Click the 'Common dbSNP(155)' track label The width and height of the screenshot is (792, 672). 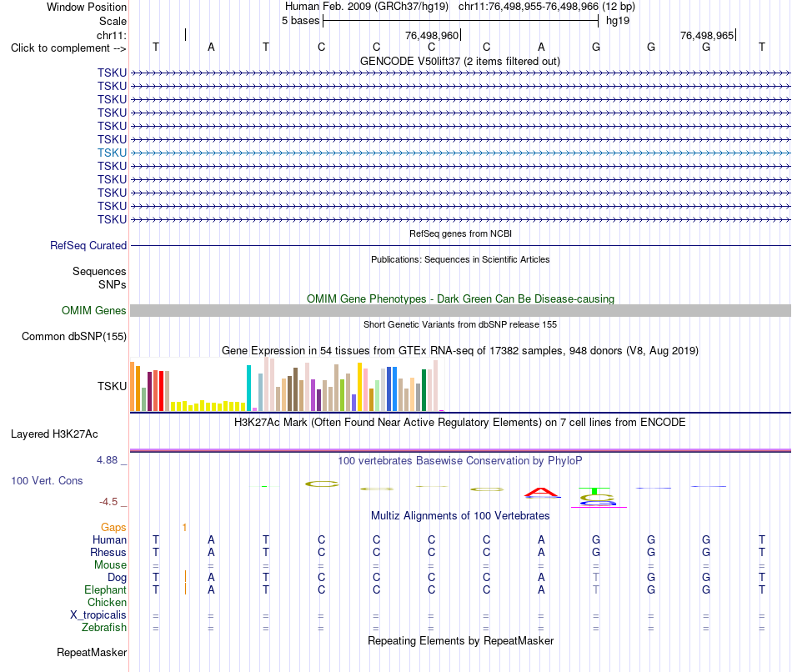click(x=74, y=337)
